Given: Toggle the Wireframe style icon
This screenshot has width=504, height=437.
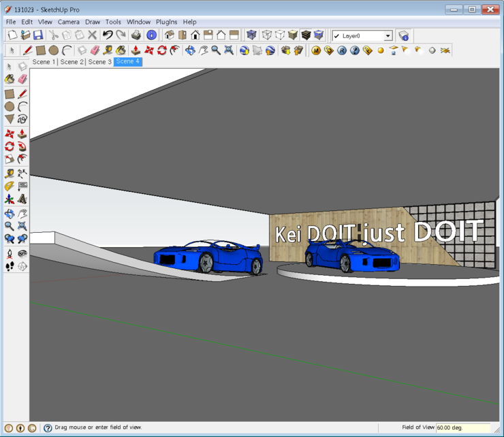Looking at the screenshot, I should click(x=266, y=35).
